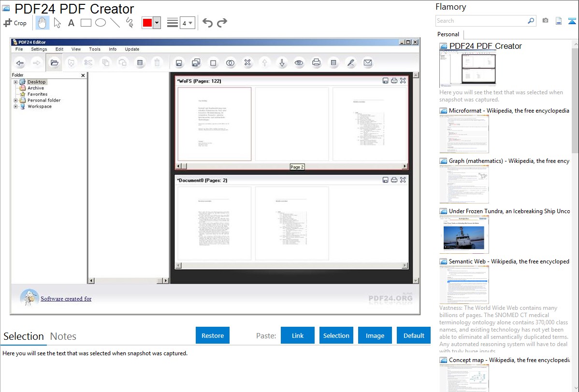Open the Tools menu in PDF24 Editor
Screen dimensions: 579x392
pos(95,49)
